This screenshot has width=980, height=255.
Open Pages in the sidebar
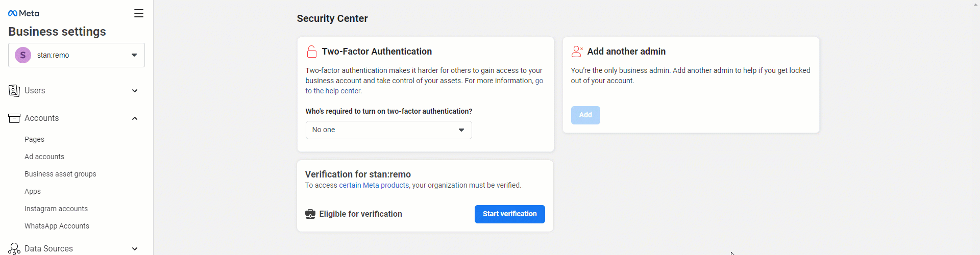(x=34, y=139)
